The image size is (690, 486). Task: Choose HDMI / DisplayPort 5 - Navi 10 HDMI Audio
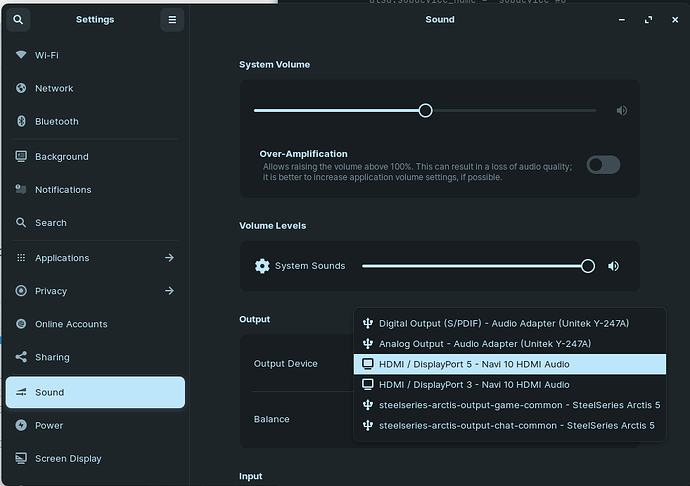[510, 364]
